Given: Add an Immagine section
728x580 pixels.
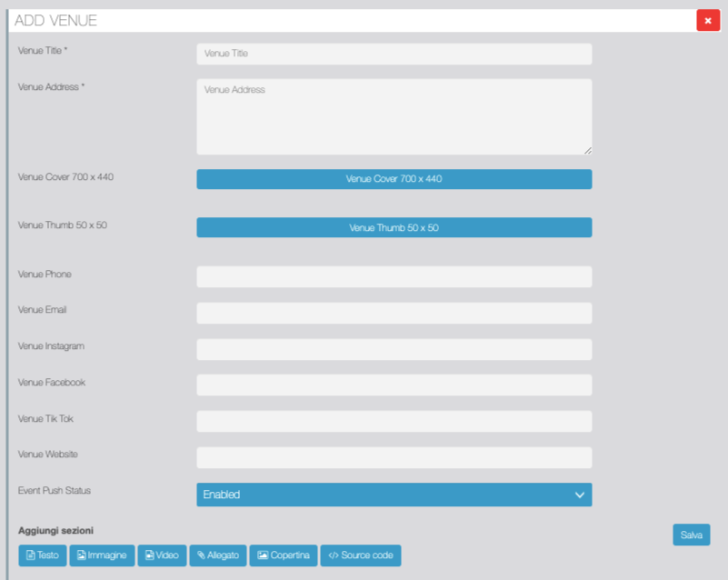Looking at the screenshot, I should pos(102,555).
